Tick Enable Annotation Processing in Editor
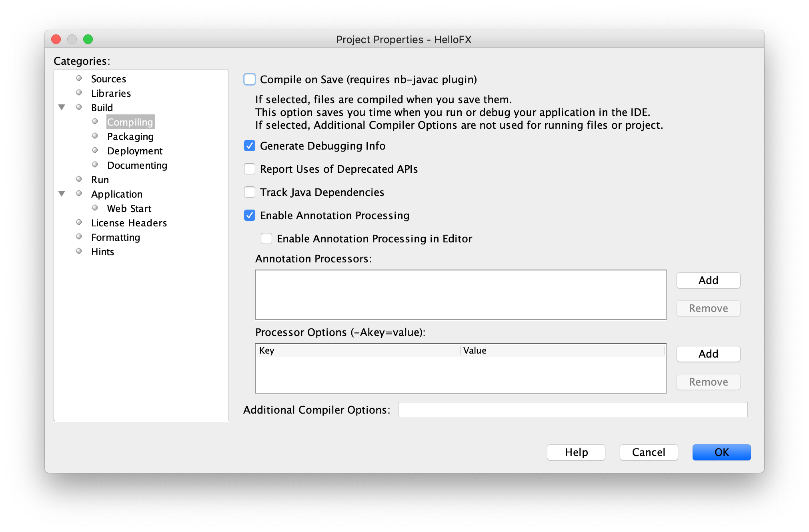 (x=266, y=238)
